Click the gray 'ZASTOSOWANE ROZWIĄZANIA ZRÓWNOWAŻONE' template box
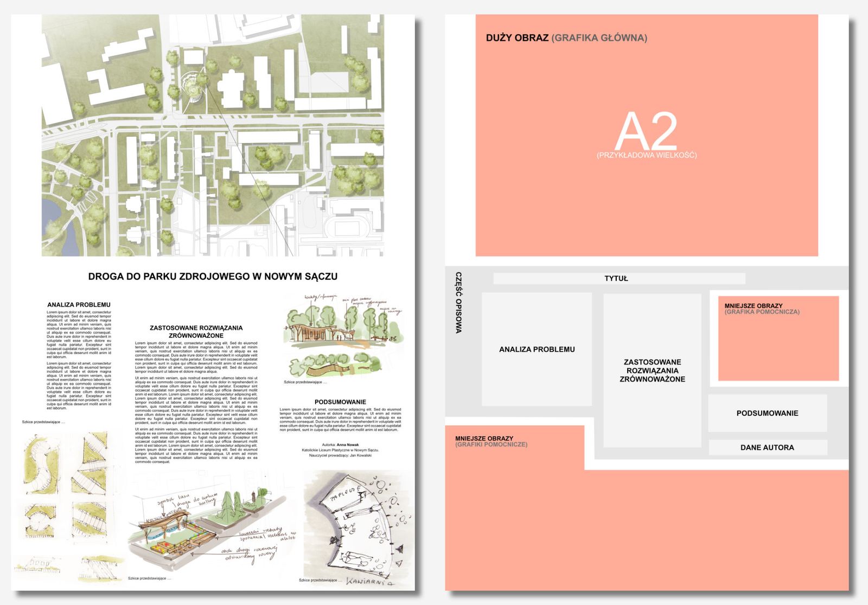This screenshot has height=605, width=868. (652, 371)
